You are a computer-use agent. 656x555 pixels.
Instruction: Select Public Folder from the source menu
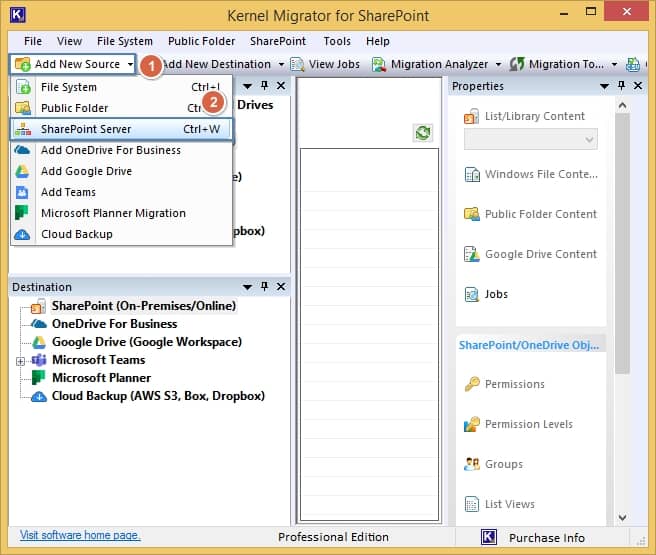[121, 108]
